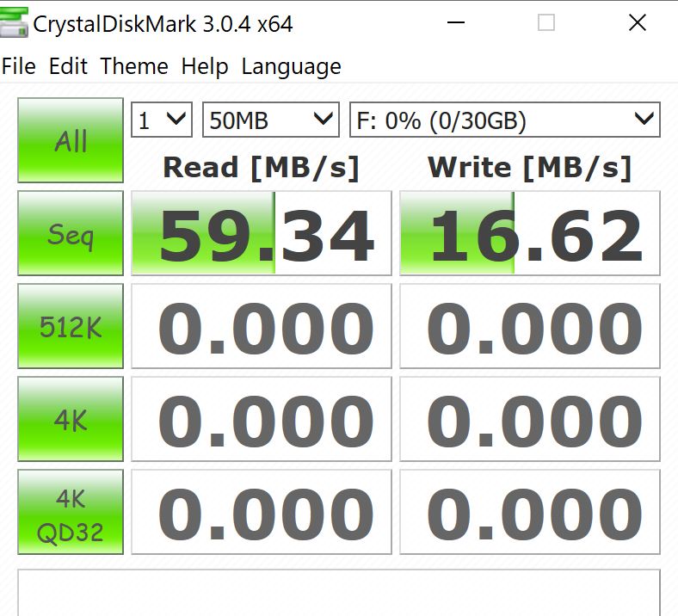The height and width of the screenshot is (616, 678).
Task: Click the comment text box at bottom
Action: [339, 593]
